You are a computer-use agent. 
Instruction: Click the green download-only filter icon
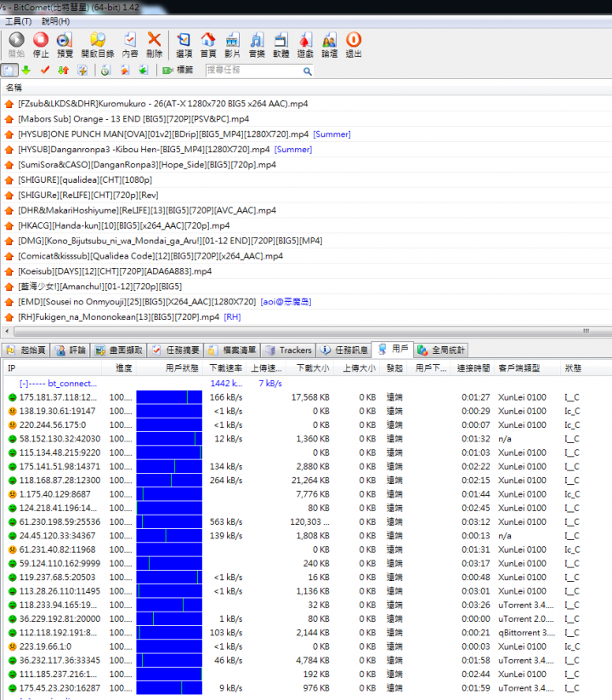[x=143, y=70]
